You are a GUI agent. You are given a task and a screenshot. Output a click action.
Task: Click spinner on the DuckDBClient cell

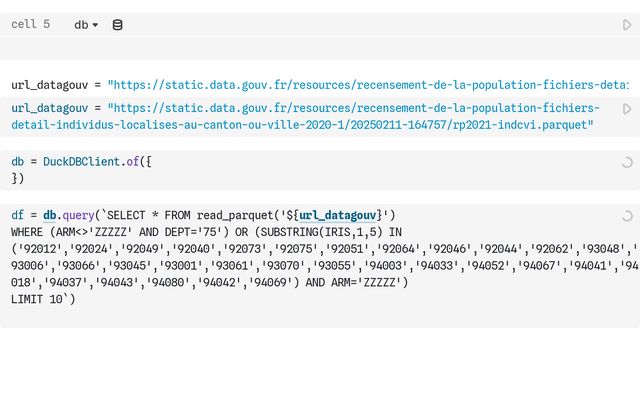[627, 162]
